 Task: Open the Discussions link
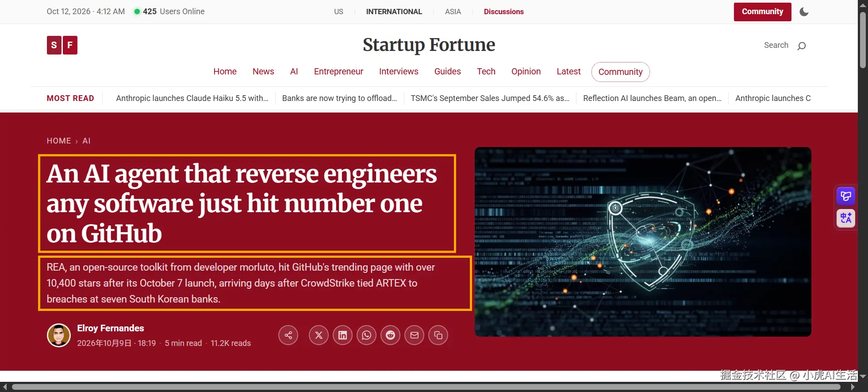click(x=503, y=12)
